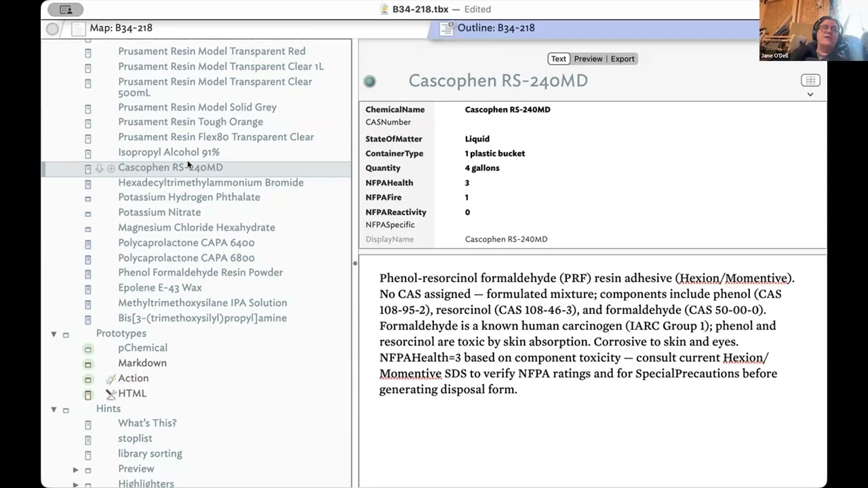Click the action badge icon next to Action
Image resolution: width=868 pixels, height=488 pixels.
click(x=111, y=379)
